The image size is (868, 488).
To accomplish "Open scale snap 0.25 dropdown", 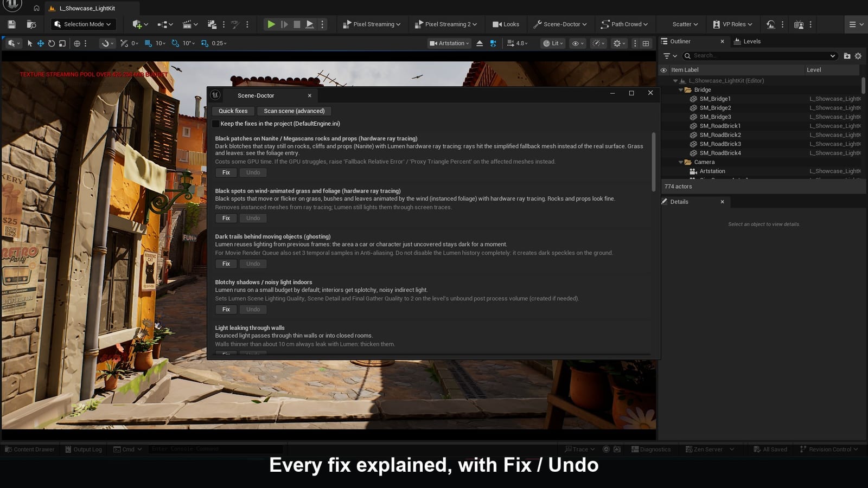I will 219,43.
